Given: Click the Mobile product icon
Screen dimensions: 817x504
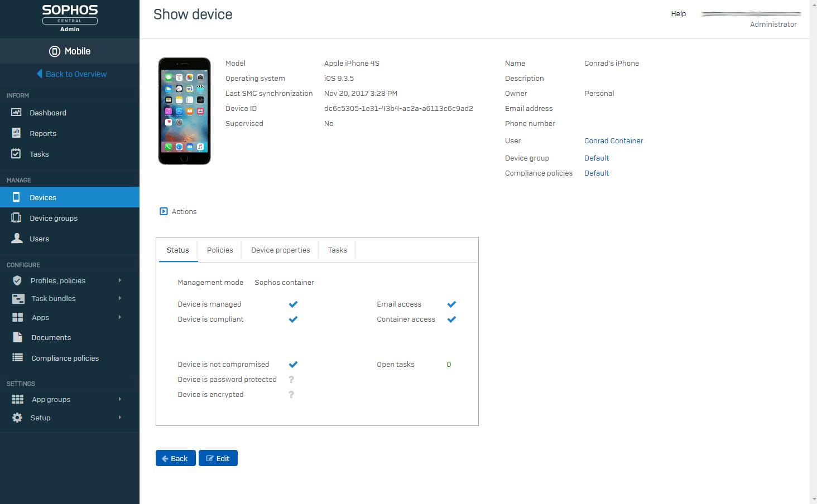Looking at the screenshot, I should point(55,51).
